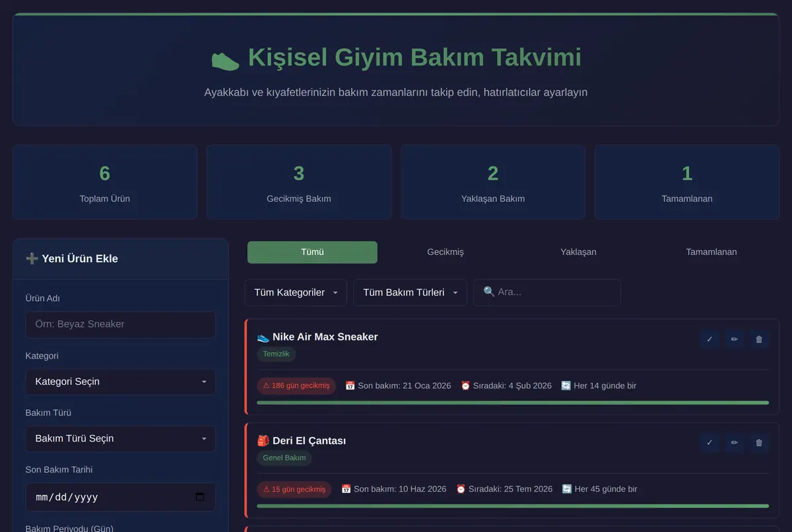Focus the Ara... search box
The image size is (792, 532).
547,292
